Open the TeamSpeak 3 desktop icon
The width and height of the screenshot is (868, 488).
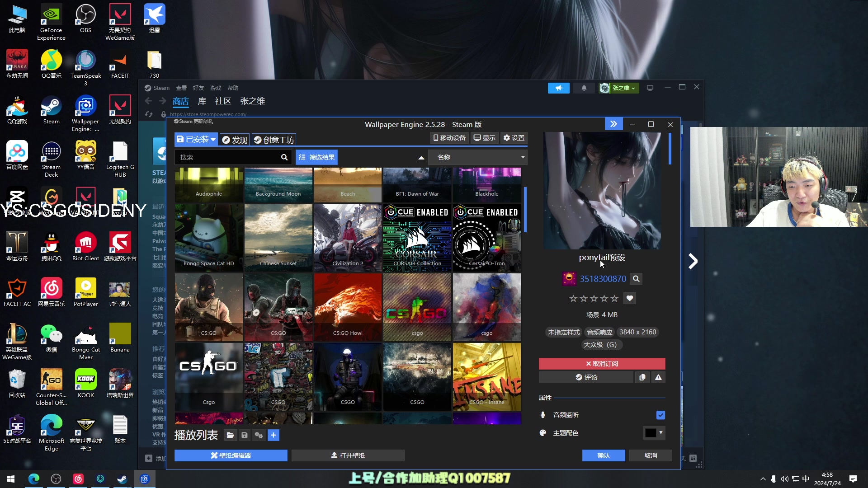(x=85, y=68)
